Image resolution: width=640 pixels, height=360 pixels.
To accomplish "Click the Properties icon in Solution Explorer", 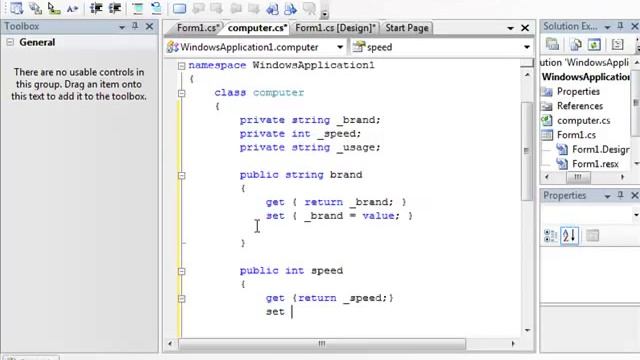I will click(x=552, y=44).
